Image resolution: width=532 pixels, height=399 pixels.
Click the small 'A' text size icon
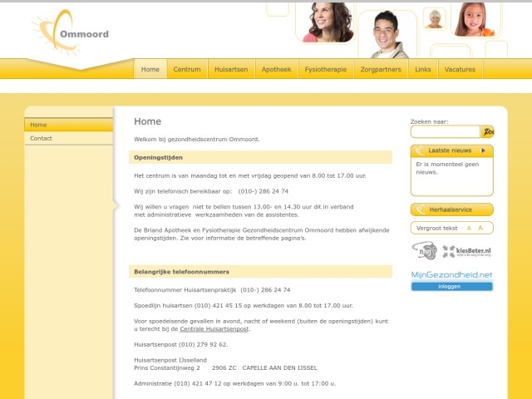click(469, 228)
